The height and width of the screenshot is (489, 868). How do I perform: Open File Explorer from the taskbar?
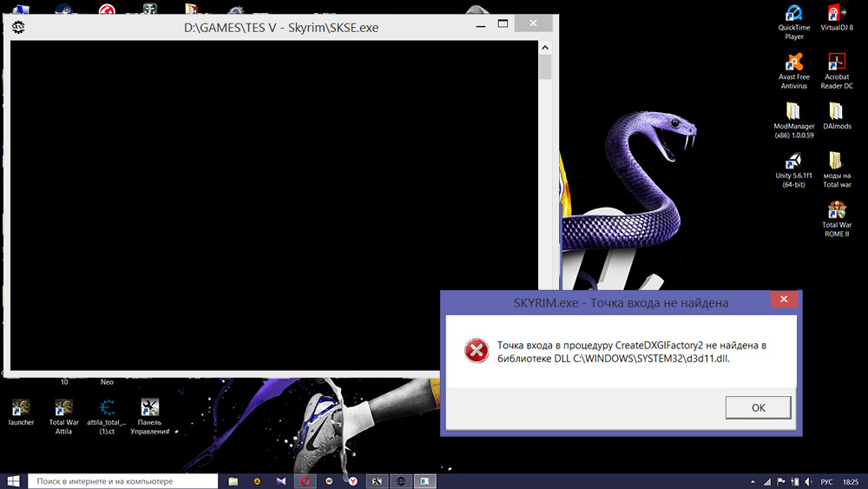coord(233,480)
